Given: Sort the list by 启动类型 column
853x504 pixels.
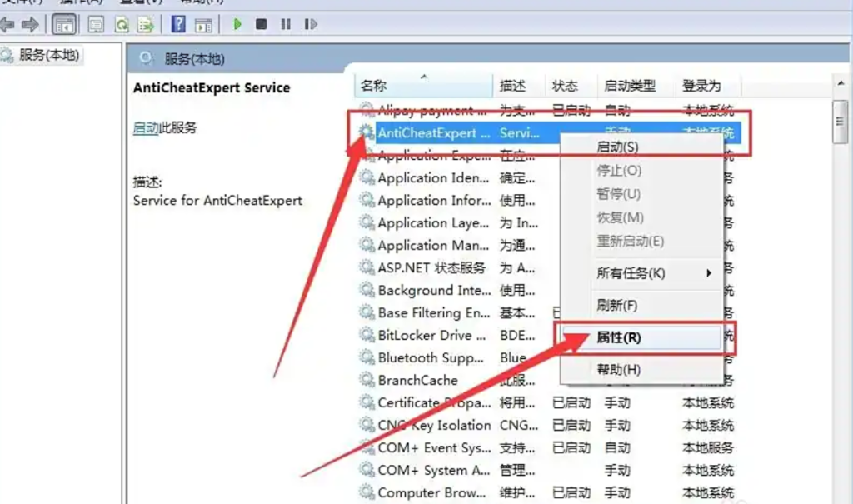Looking at the screenshot, I should coord(630,86).
